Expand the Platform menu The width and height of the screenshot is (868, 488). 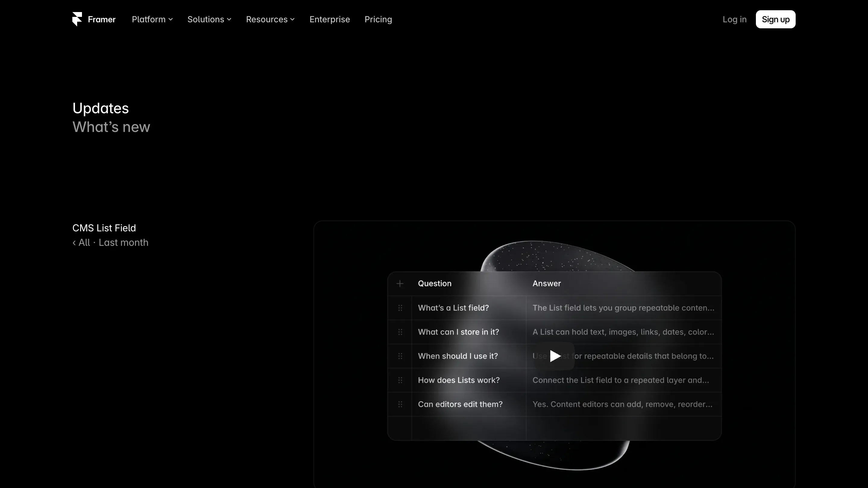click(152, 19)
